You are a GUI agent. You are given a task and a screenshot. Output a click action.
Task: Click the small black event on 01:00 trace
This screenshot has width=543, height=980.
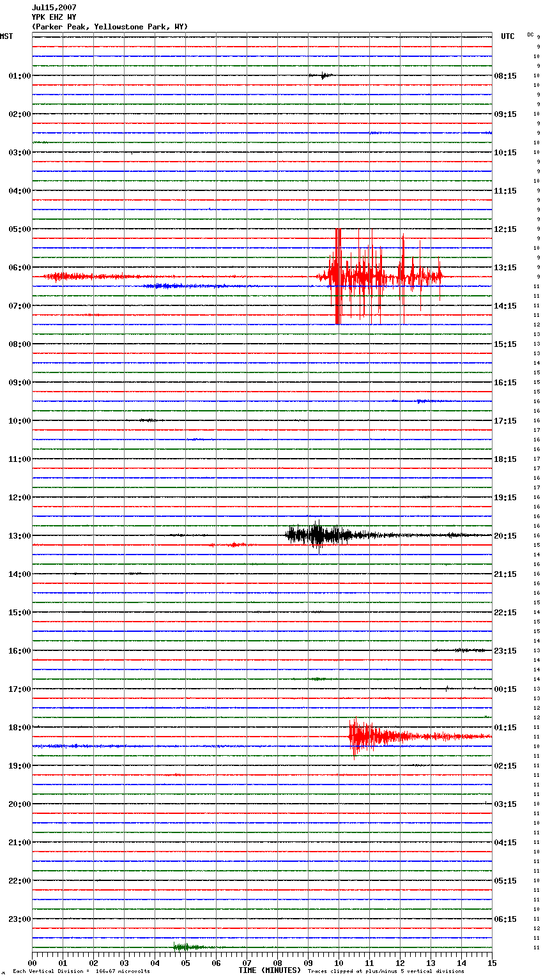point(321,75)
